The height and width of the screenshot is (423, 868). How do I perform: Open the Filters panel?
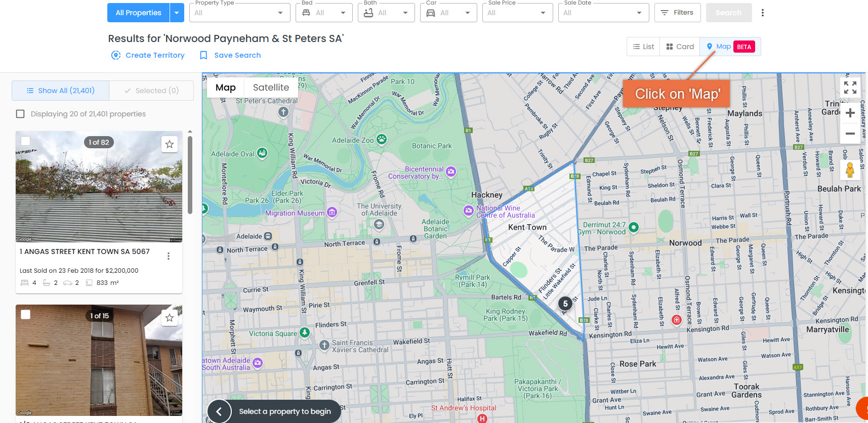[677, 13]
